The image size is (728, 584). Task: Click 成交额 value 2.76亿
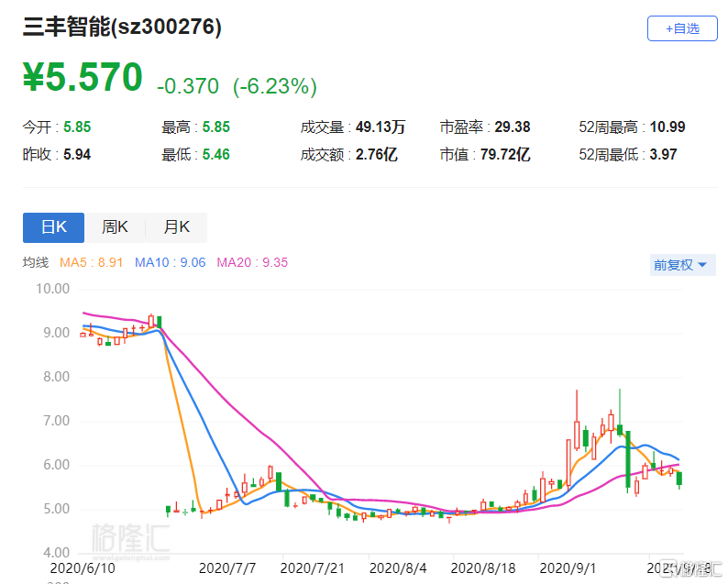point(377,154)
